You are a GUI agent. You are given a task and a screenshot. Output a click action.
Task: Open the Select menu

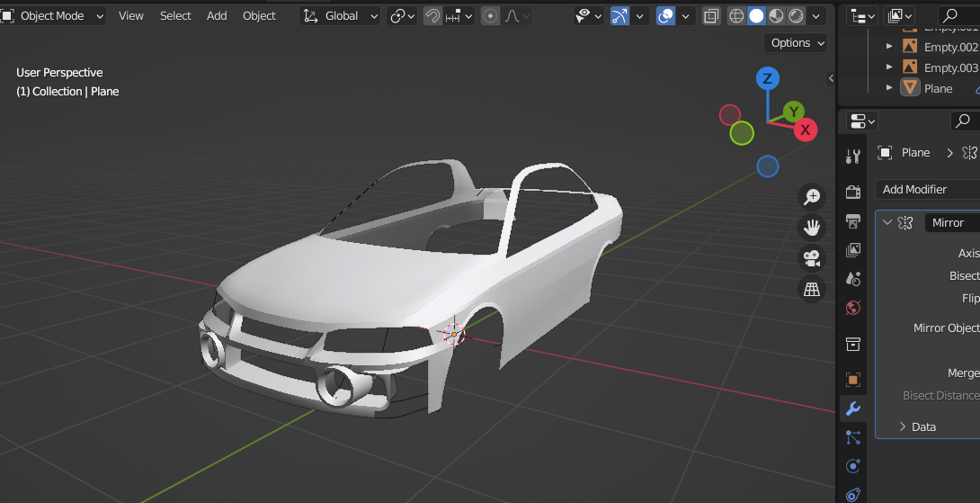tap(175, 16)
